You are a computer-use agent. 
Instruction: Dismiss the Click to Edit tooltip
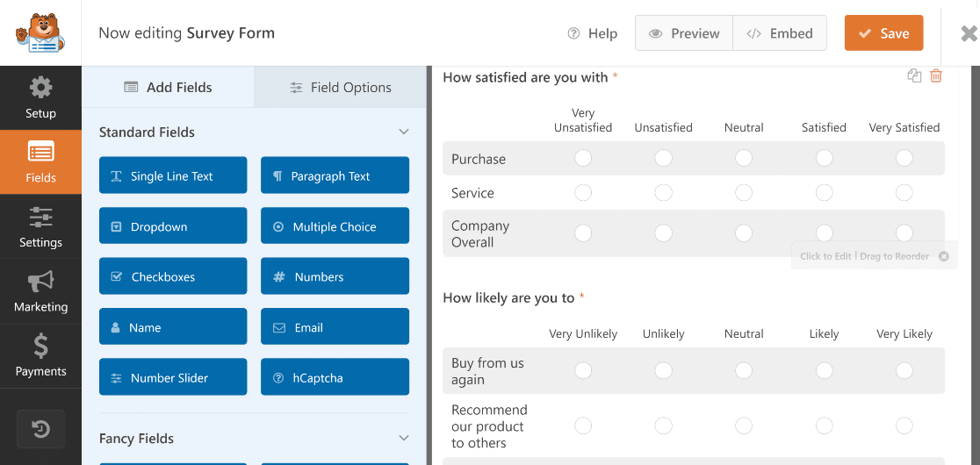tap(944, 256)
